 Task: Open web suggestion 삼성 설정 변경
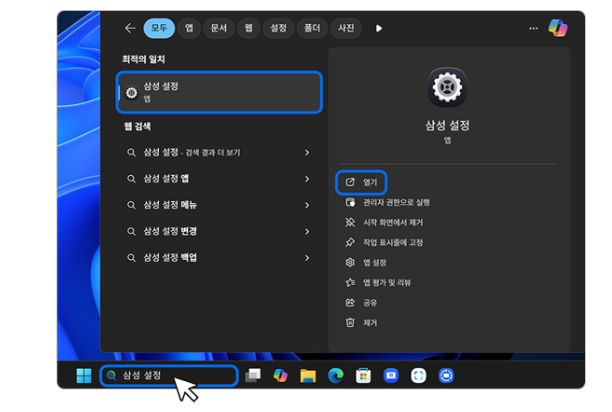point(219,231)
